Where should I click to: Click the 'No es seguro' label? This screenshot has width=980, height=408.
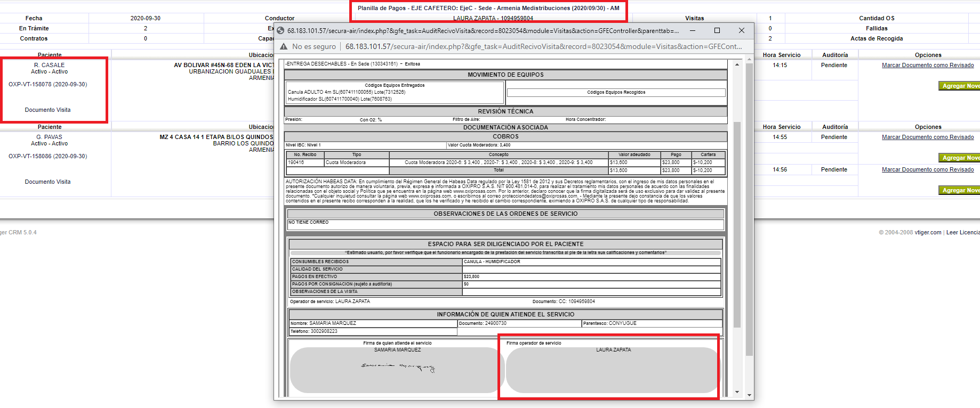click(x=314, y=47)
